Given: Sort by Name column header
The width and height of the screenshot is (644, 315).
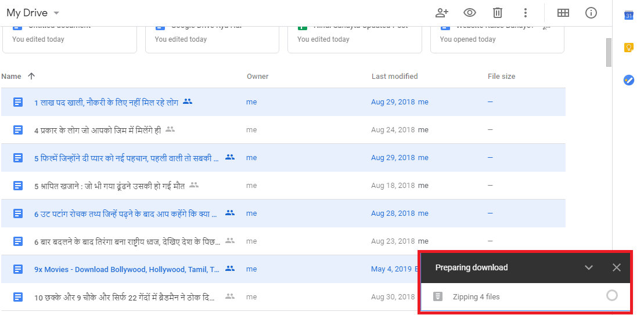Looking at the screenshot, I should click(x=11, y=77).
